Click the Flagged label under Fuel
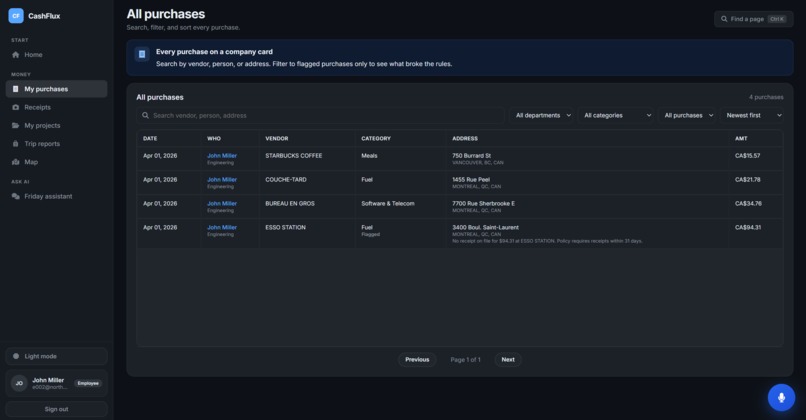The image size is (806, 420). [x=371, y=234]
